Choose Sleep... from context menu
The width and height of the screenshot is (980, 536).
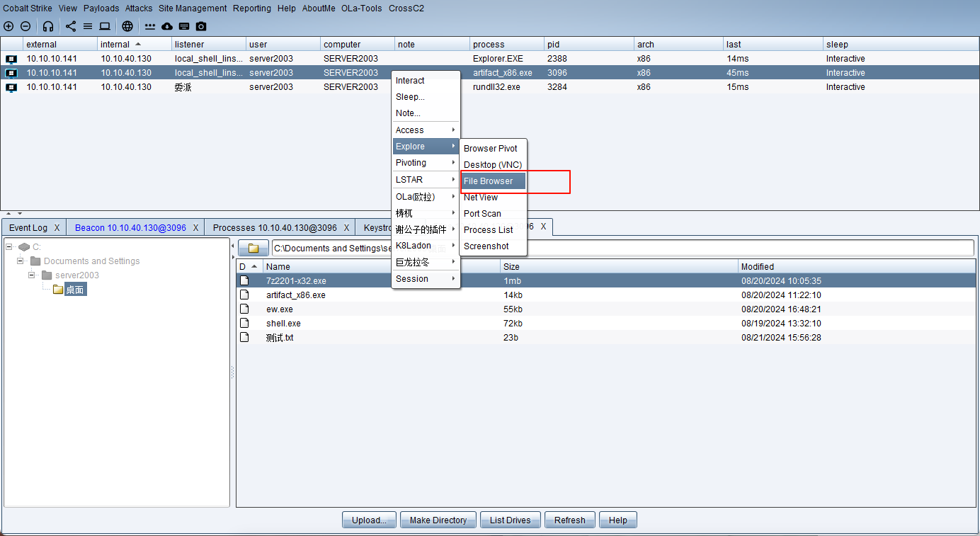coord(426,97)
